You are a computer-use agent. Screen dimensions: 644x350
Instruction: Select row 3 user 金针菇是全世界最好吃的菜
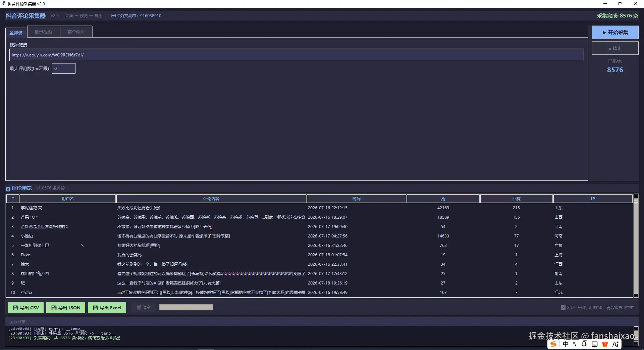click(45, 227)
